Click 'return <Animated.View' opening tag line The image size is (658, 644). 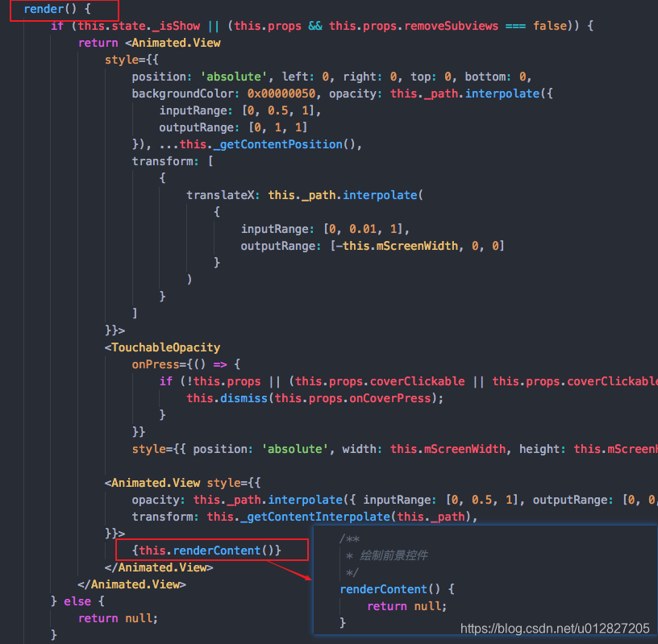coord(149,43)
